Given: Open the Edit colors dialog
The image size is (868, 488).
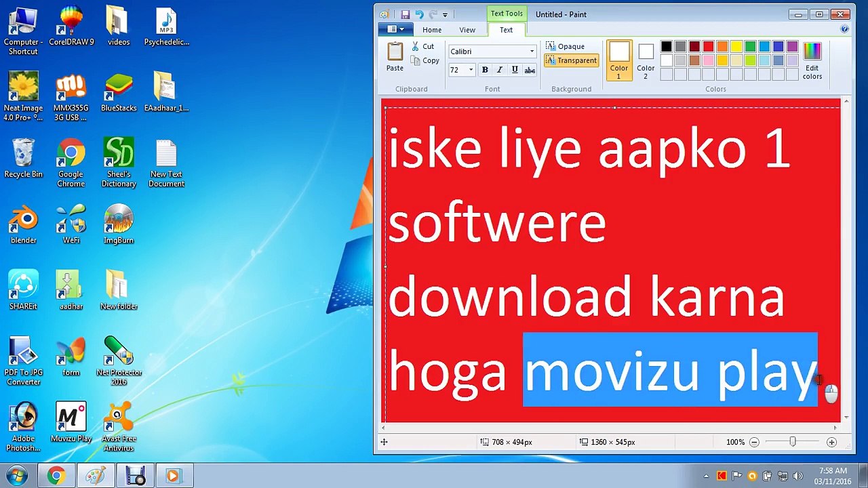Looking at the screenshot, I should pos(812,60).
